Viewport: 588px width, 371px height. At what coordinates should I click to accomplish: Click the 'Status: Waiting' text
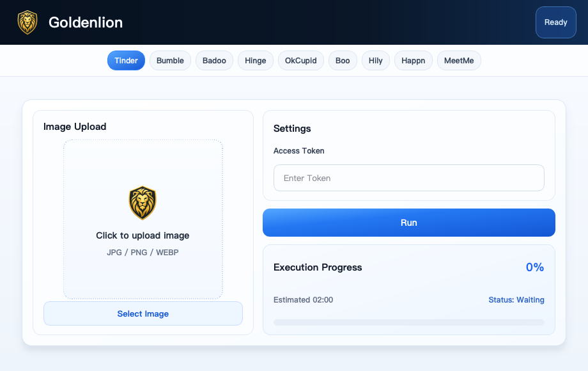pyautogui.click(x=516, y=300)
